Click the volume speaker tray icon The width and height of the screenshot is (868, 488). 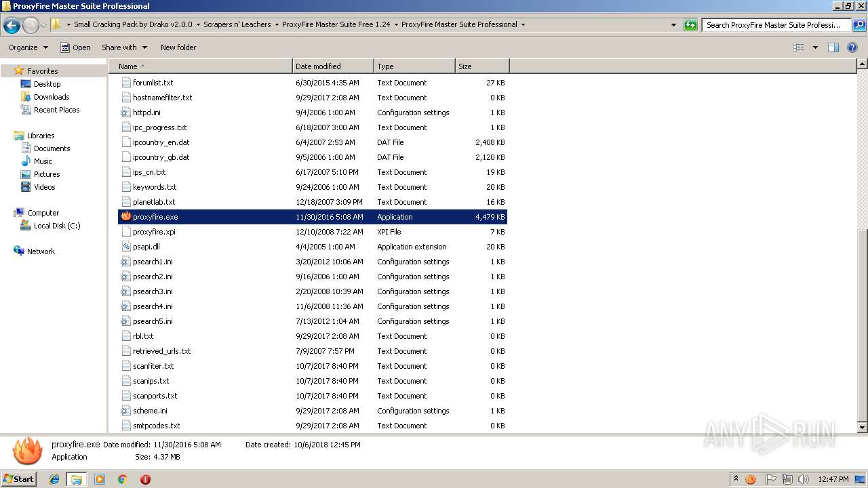803,479
